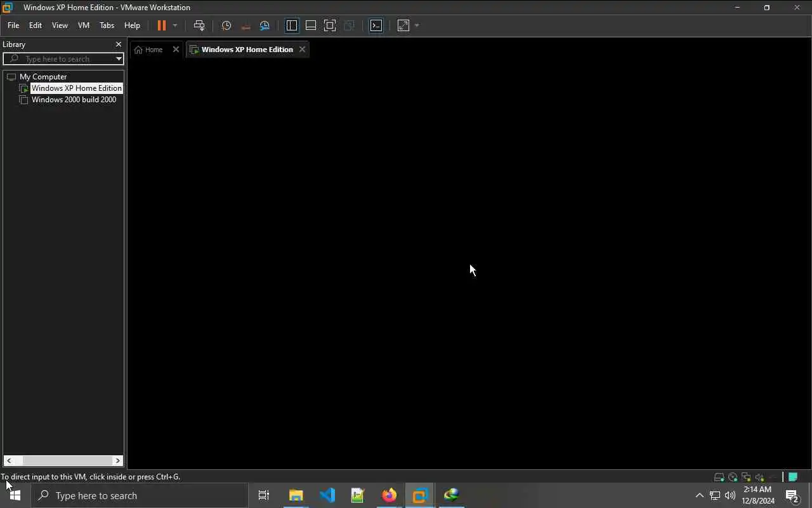The image size is (812, 508).
Task: Click the stretch guest display icon
Action: point(403,25)
